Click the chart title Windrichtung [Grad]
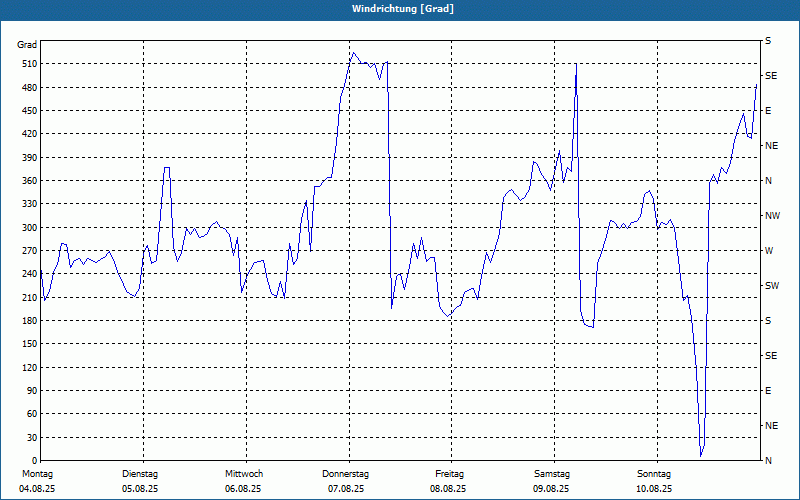The height and width of the screenshot is (500, 800). (403, 9)
